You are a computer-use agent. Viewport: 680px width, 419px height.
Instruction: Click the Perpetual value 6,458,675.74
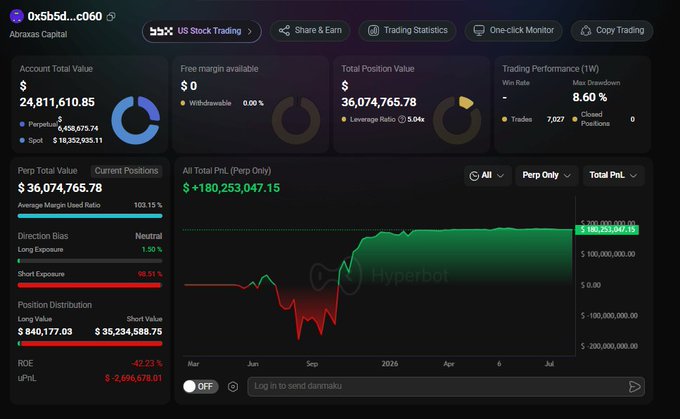(x=78, y=128)
